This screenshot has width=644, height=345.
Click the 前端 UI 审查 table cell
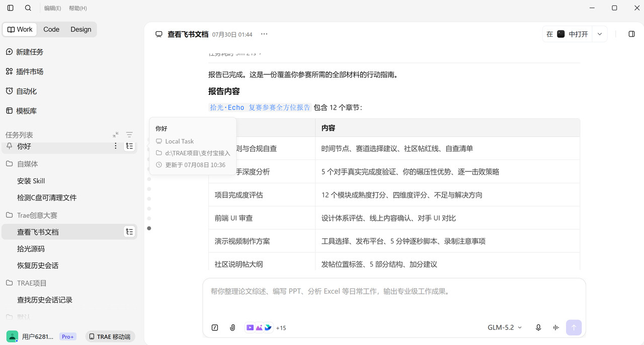(x=262, y=218)
